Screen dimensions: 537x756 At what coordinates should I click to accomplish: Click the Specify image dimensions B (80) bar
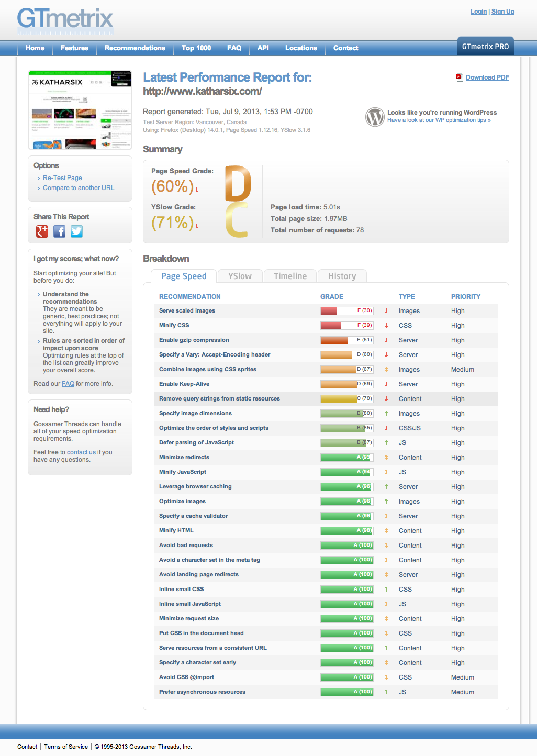(347, 414)
